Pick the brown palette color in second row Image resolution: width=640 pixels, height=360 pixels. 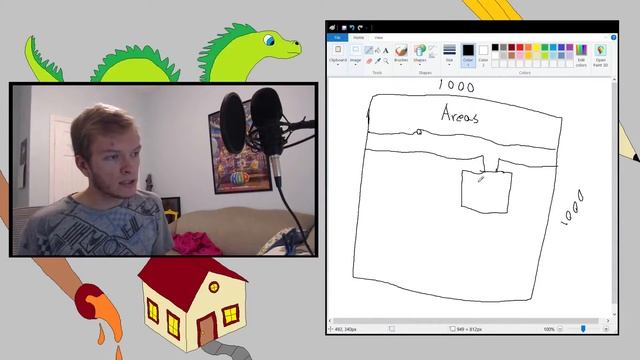tap(512, 56)
